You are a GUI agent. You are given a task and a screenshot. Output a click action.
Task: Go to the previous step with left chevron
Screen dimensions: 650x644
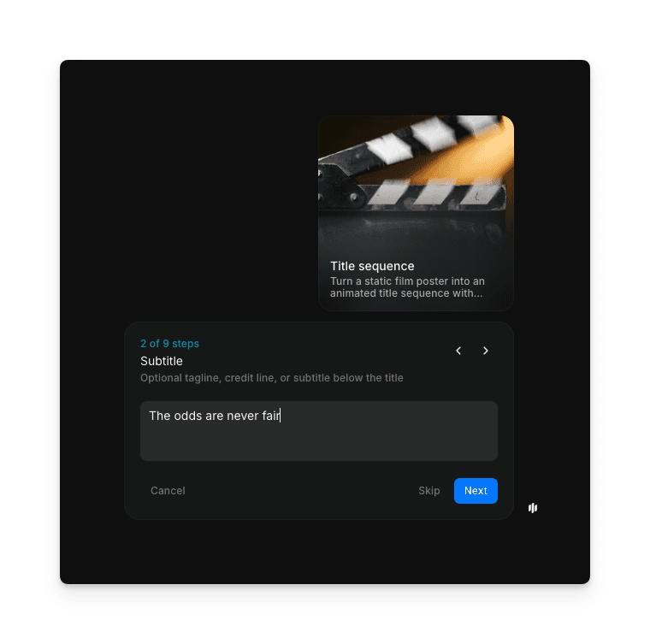pyautogui.click(x=458, y=351)
